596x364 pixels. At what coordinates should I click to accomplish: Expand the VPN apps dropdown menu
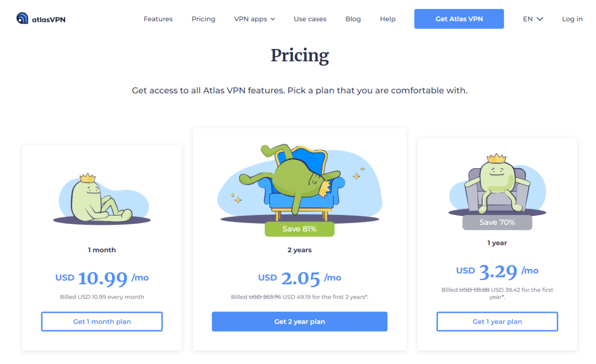(x=254, y=19)
